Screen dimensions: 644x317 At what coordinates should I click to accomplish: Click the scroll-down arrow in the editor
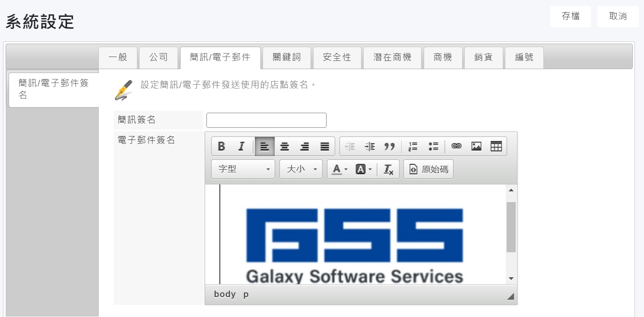coord(511,279)
